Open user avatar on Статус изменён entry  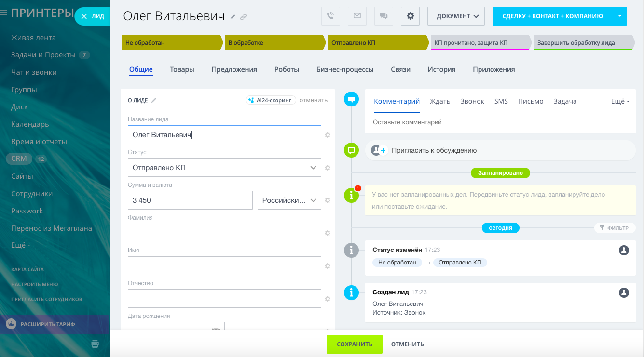coord(624,250)
